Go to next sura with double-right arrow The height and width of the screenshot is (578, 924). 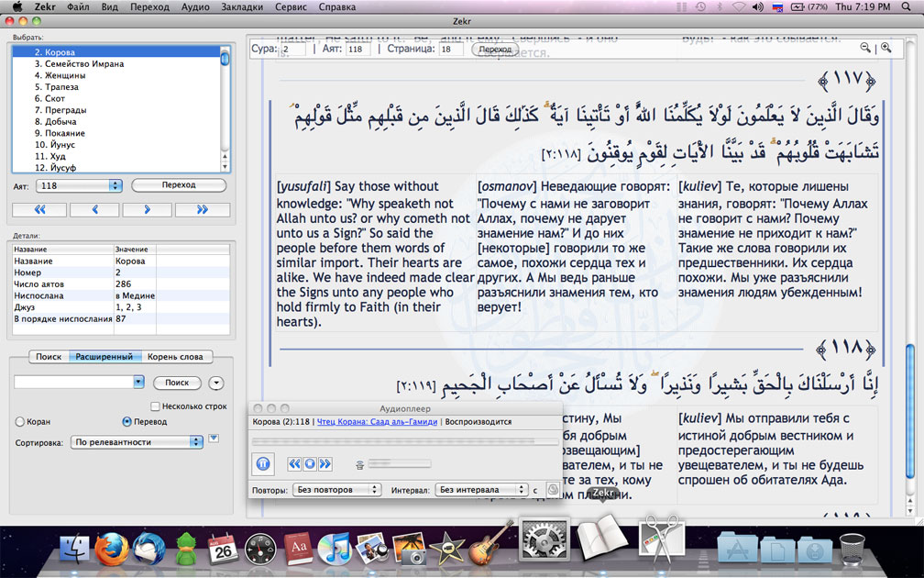[x=202, y=209]
